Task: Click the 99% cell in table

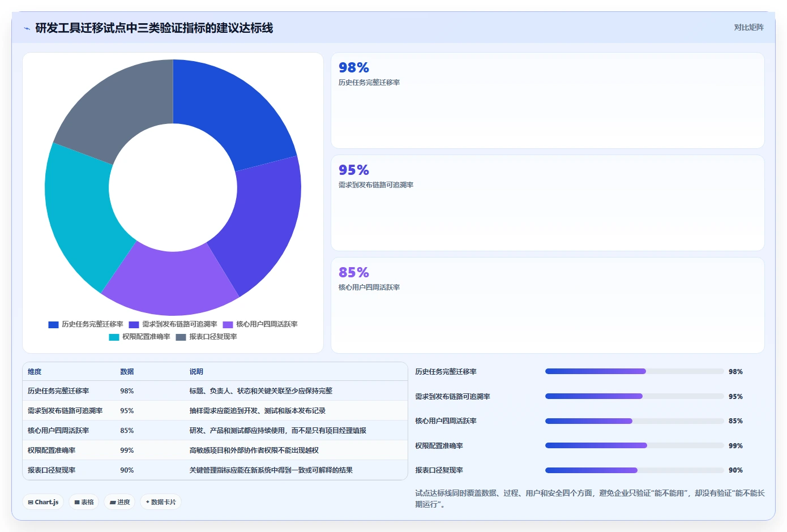Action: pos(127,451)
